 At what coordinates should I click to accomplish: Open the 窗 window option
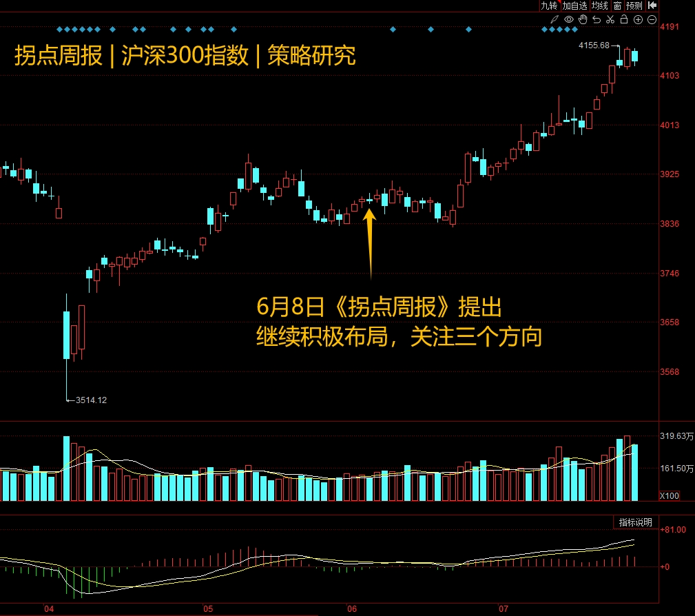pyautogui.click(x=617, y=6)
